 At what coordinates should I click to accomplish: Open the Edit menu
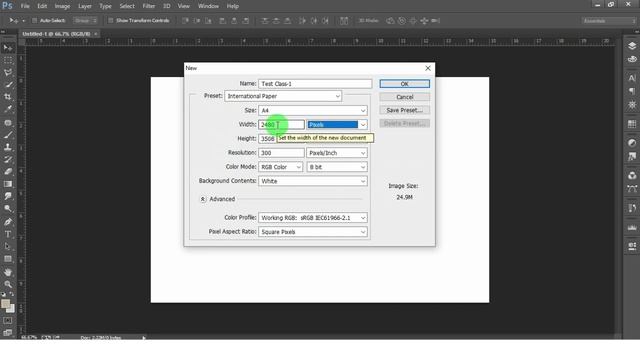pyautogui.click(x=42, y=6)
